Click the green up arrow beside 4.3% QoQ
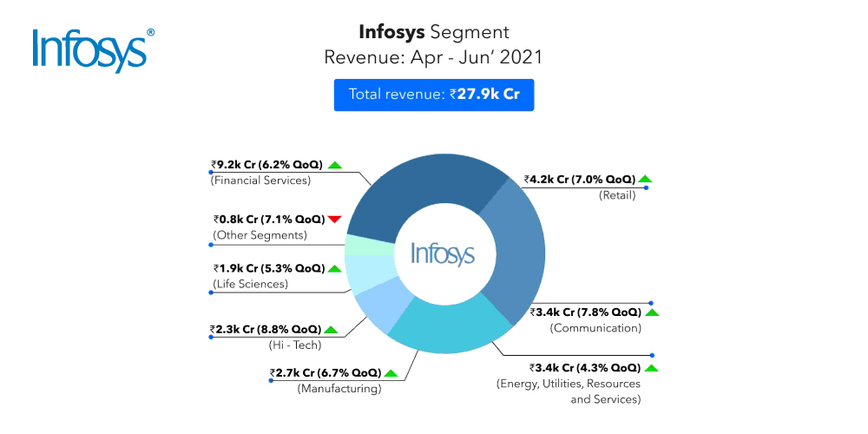 [652, 368]
